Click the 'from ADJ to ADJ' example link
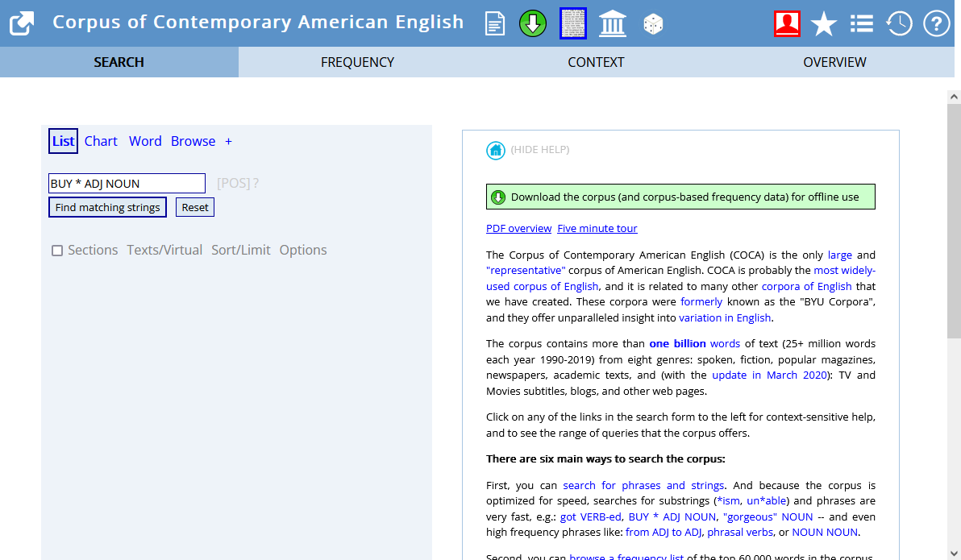The image size is (961, 560). pos(664,533)
